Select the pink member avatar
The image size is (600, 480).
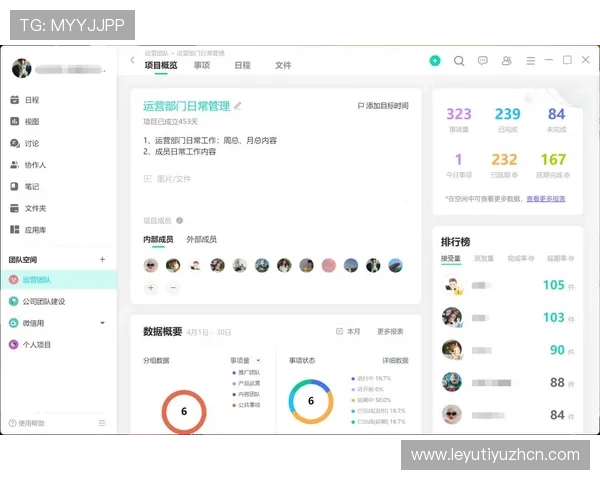329,265
